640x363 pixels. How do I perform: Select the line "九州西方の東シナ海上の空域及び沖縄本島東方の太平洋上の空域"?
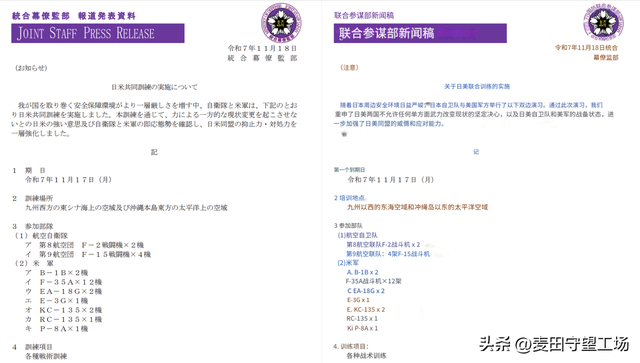[126, 208]
